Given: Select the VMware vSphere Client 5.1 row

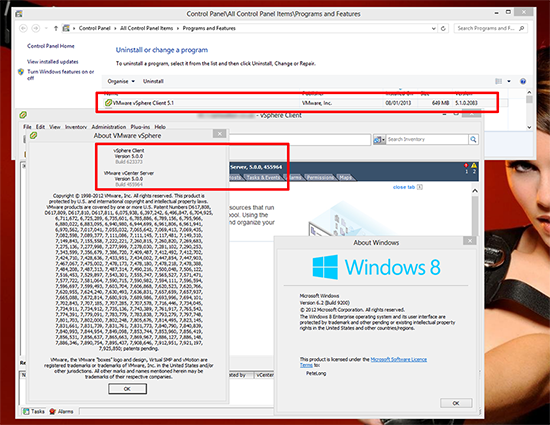Looking at the screenshot, I should pyautogui.click(x=305, y=103).
